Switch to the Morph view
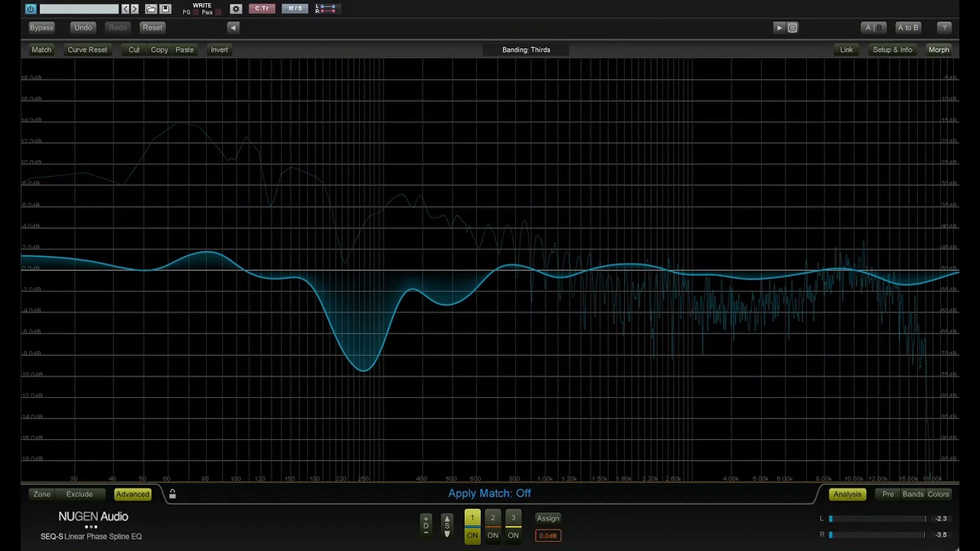The width and height of the screenshot is (980, 551). click(938, 50)
